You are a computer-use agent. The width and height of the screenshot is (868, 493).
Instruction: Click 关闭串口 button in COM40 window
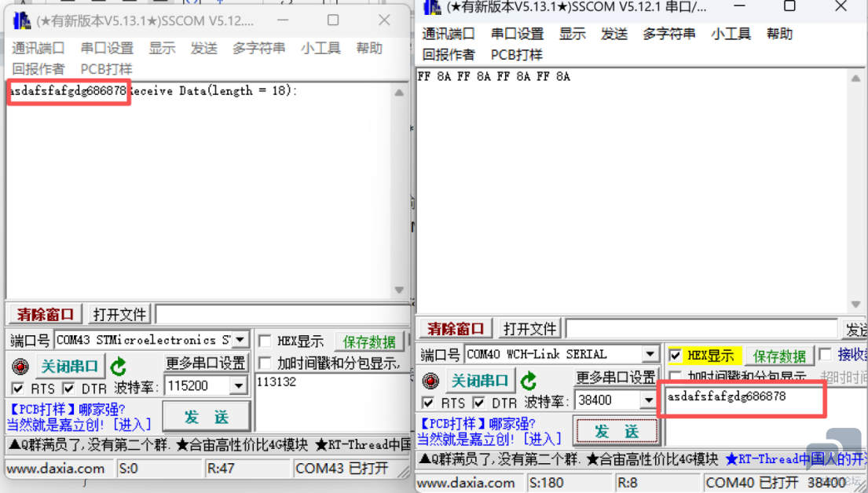(x=479, y=380)
